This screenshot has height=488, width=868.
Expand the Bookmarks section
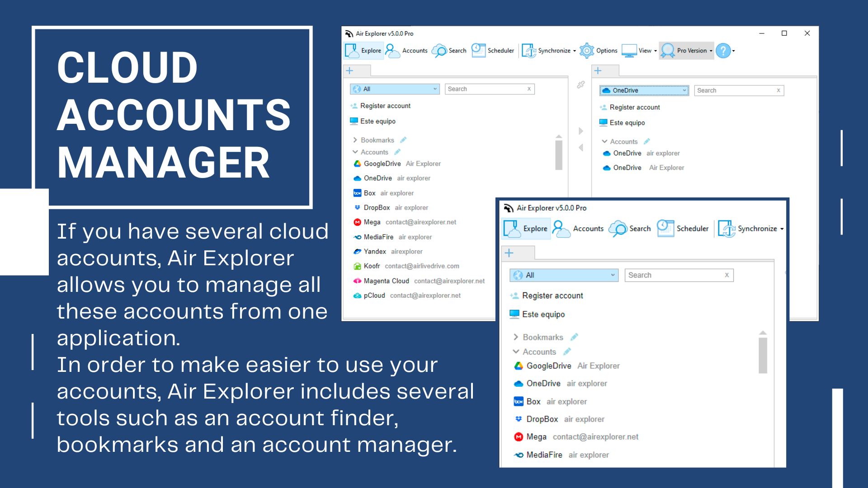click(x=356, y=140)
